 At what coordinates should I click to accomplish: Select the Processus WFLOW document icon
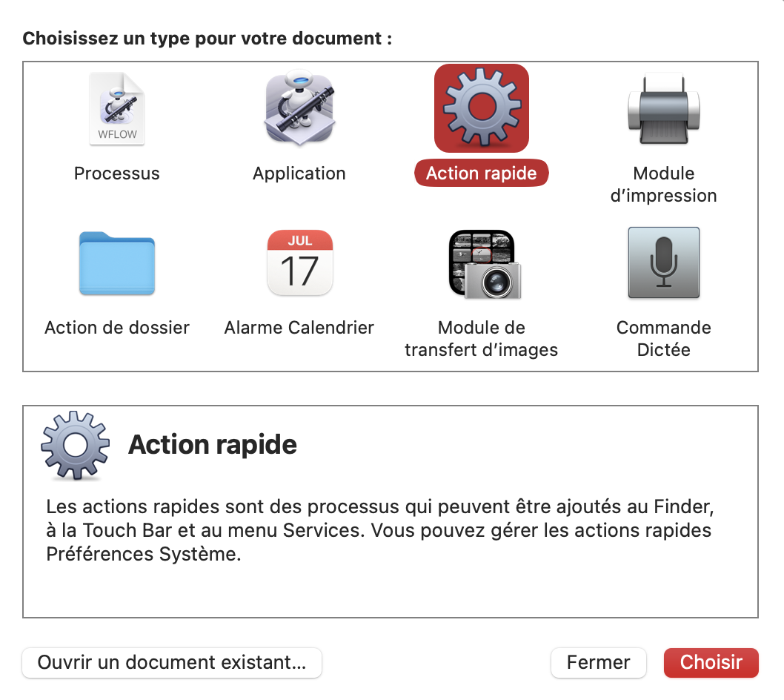tap(117, 108)
